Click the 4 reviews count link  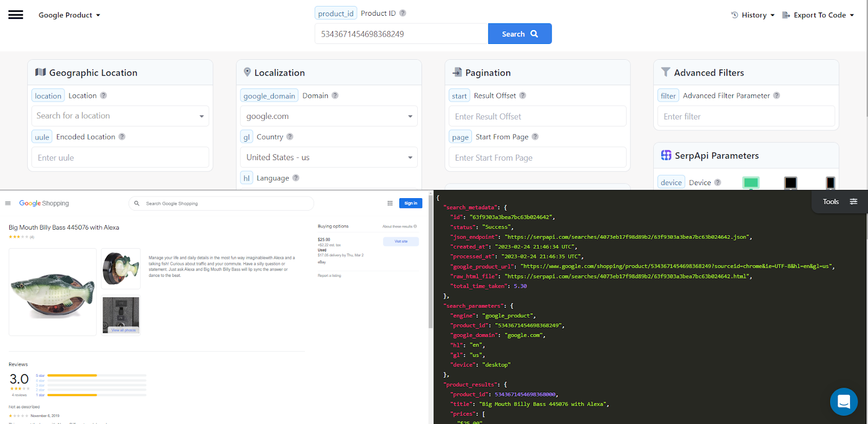click(x=20, y=395)
